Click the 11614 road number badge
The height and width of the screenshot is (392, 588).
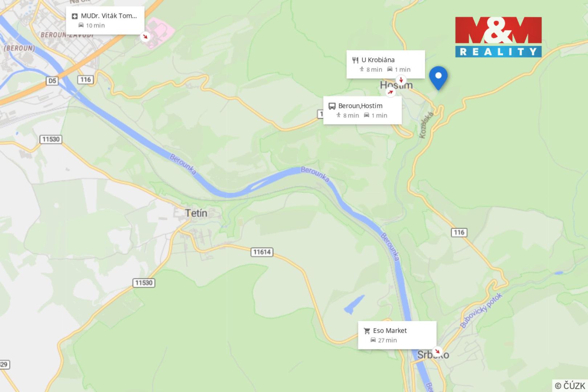(x=262, y=252)
